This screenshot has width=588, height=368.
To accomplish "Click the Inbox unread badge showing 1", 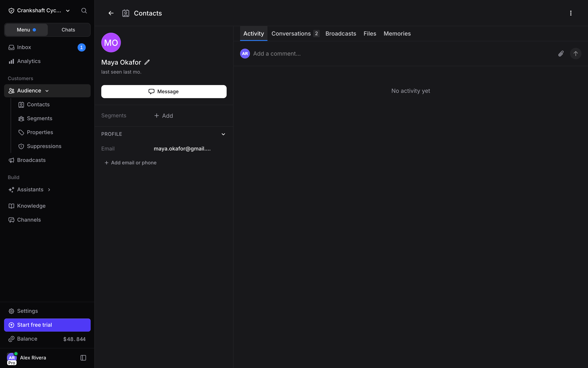I will point(81,47).
